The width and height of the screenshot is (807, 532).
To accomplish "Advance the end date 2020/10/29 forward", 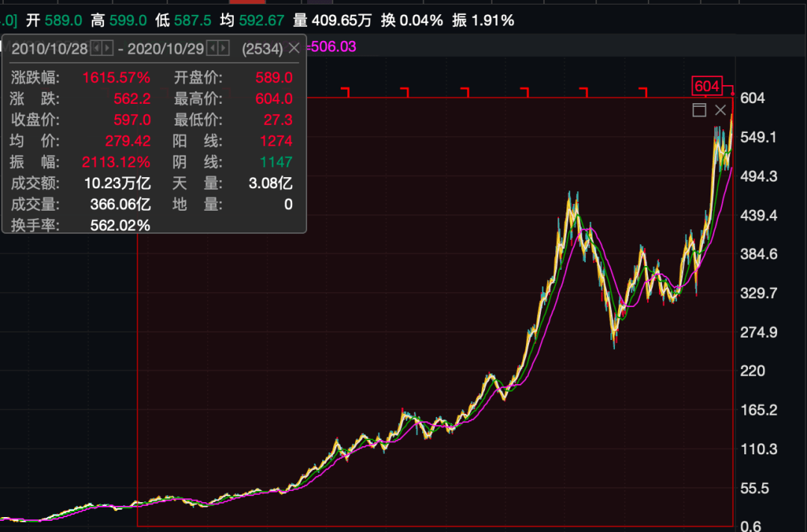I will 223,49.
